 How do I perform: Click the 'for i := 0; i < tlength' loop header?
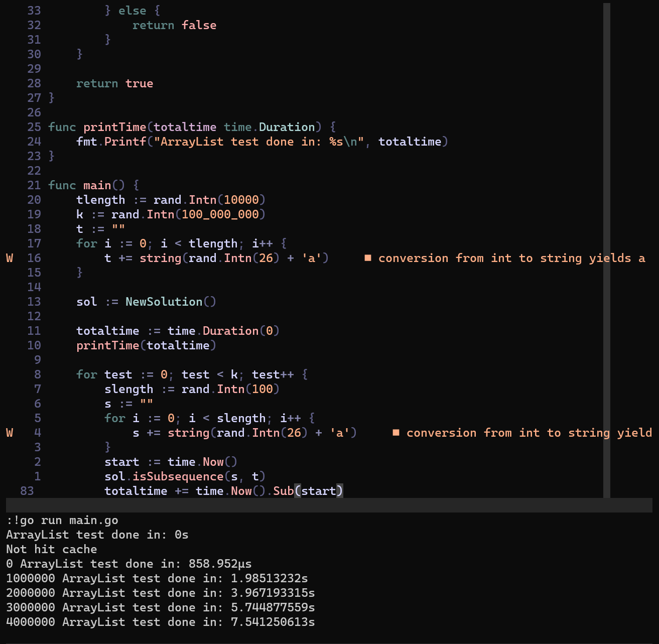click(181, 243)
